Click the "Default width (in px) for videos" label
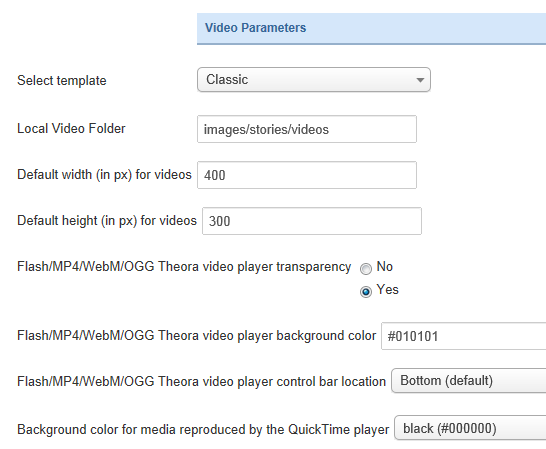Viewport: 546px width, 449px height. [x=104, y=175]
